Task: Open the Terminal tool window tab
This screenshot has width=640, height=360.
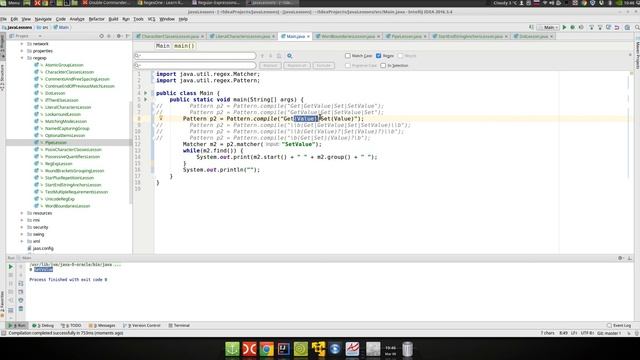Action: [179, 325]
